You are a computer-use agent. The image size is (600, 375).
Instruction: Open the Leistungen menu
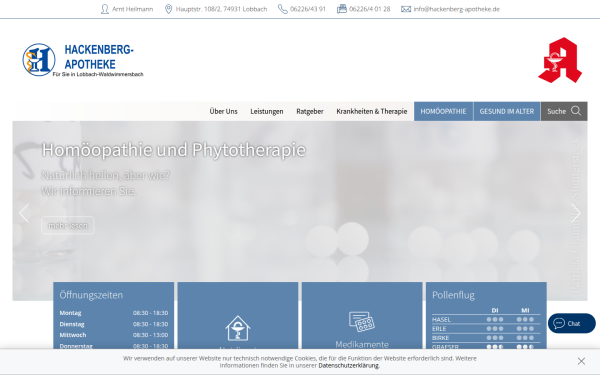click(x=267, y=111)
